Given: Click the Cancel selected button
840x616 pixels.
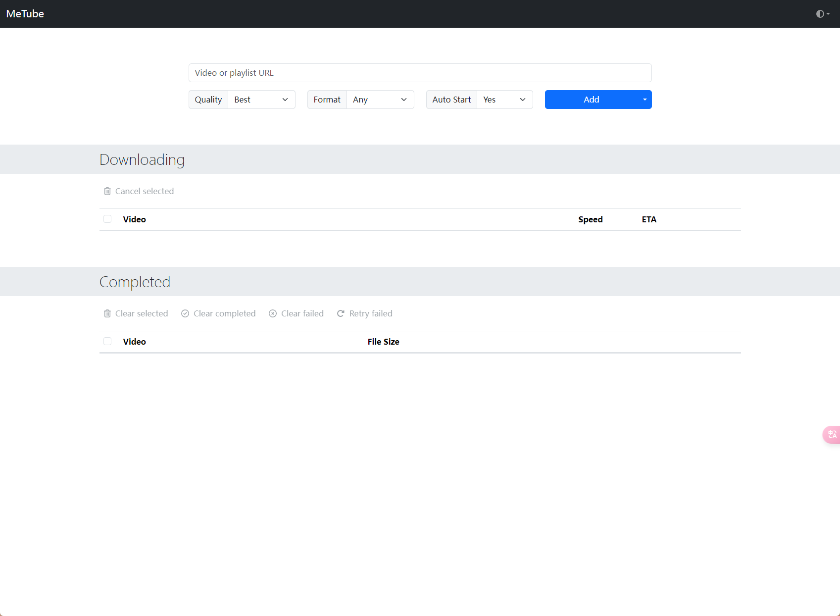Looking at the screenshot, I should [x=139, y=191].
